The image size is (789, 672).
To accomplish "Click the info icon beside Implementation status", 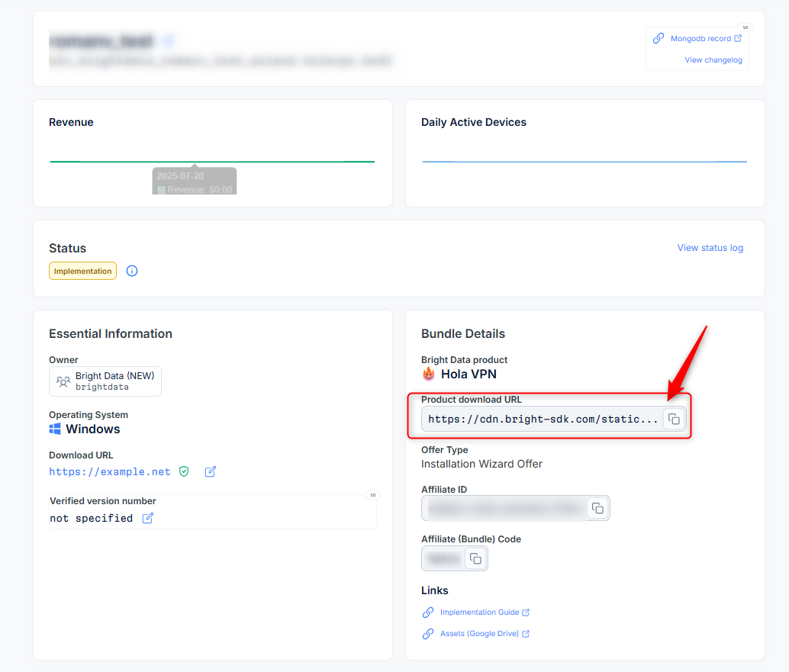I will pos(132,271).
